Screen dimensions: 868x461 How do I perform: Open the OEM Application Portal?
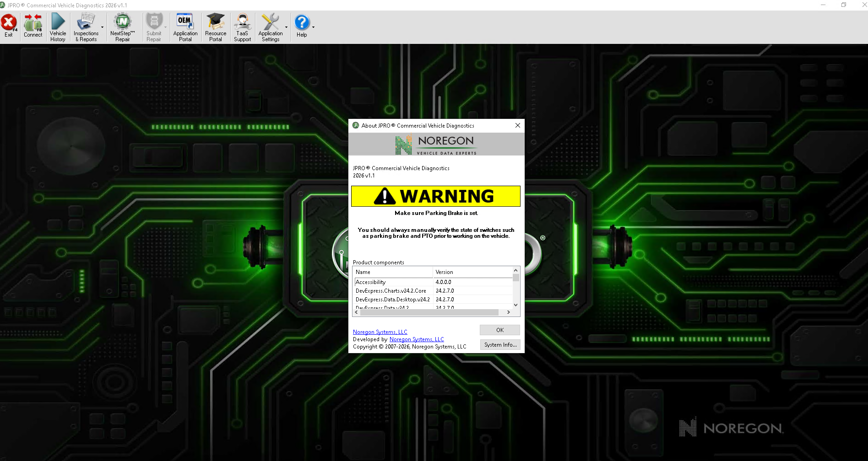[185, 27]
